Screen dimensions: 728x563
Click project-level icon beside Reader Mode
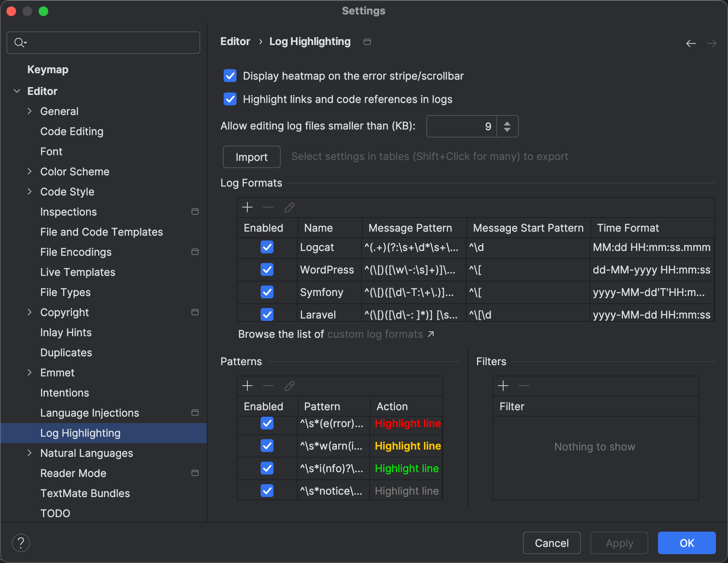pyautogui.click(x=195, y=473)
